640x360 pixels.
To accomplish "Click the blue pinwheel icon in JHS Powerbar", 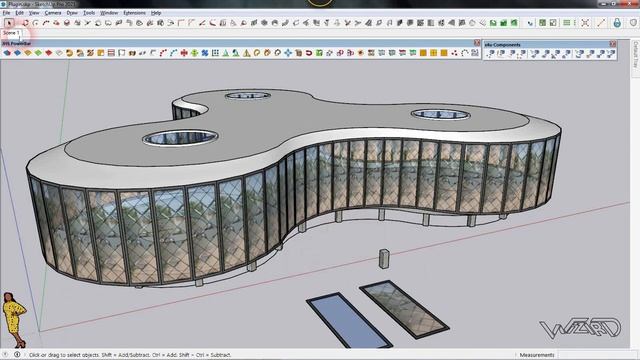I will [205, 53].
